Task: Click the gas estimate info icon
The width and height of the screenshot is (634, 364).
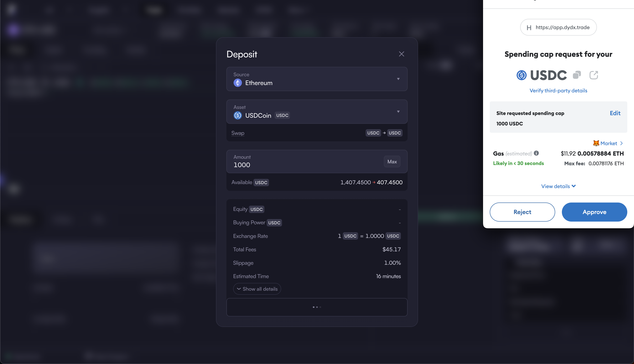Action: [536, 153]
